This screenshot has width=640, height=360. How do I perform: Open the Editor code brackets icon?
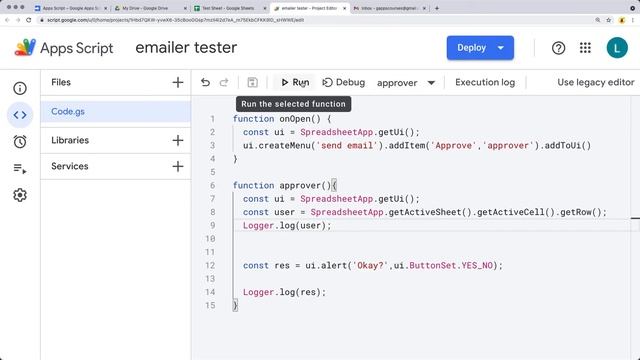tap(20, 115)
